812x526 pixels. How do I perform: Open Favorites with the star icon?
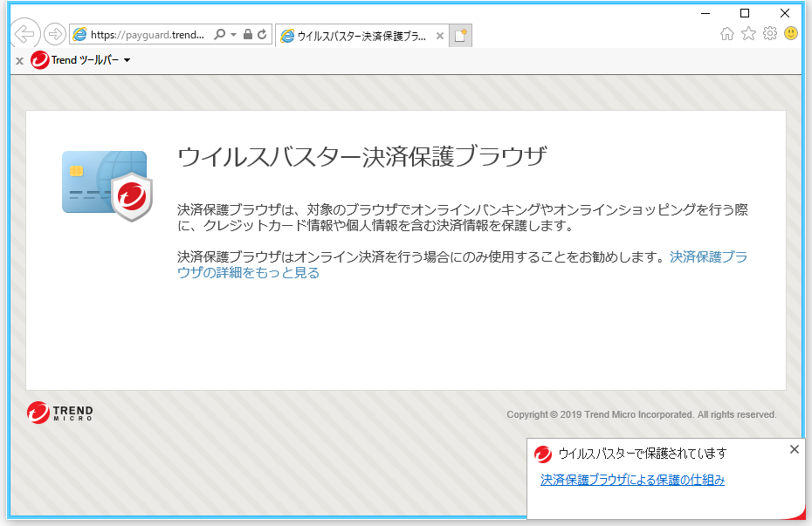pyautogui.click(x=748, y=34)
